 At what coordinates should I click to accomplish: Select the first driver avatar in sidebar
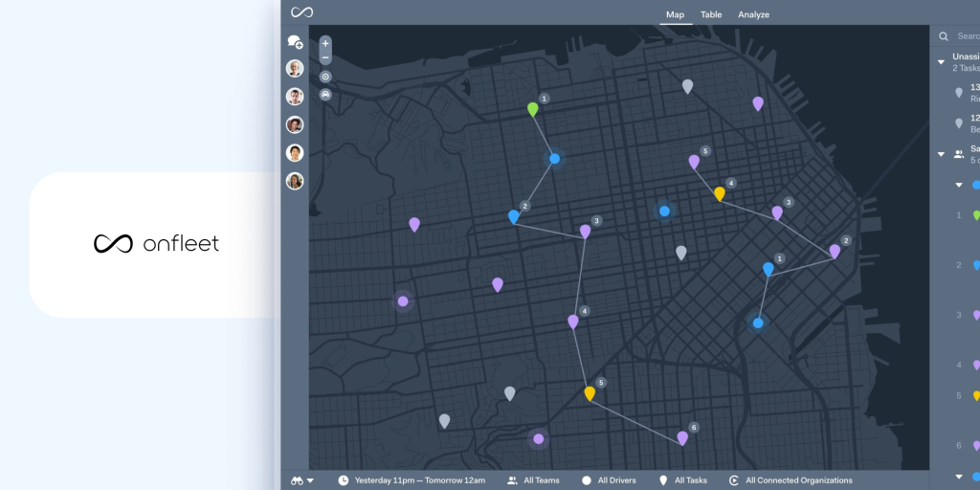click(295, 69)
